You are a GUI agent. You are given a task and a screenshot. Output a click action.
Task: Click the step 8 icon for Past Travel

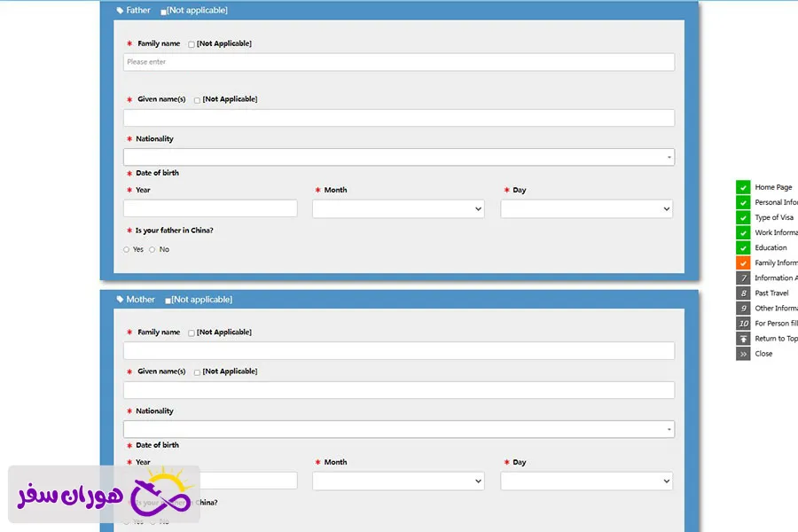pos(743,293)
